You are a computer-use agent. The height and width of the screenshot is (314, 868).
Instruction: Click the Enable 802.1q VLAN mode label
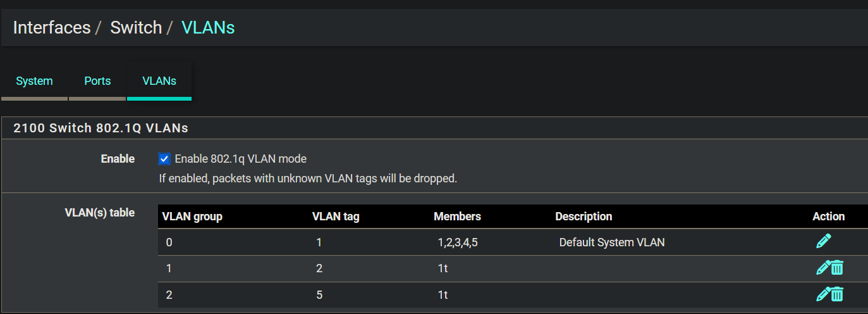pos(240,159)
